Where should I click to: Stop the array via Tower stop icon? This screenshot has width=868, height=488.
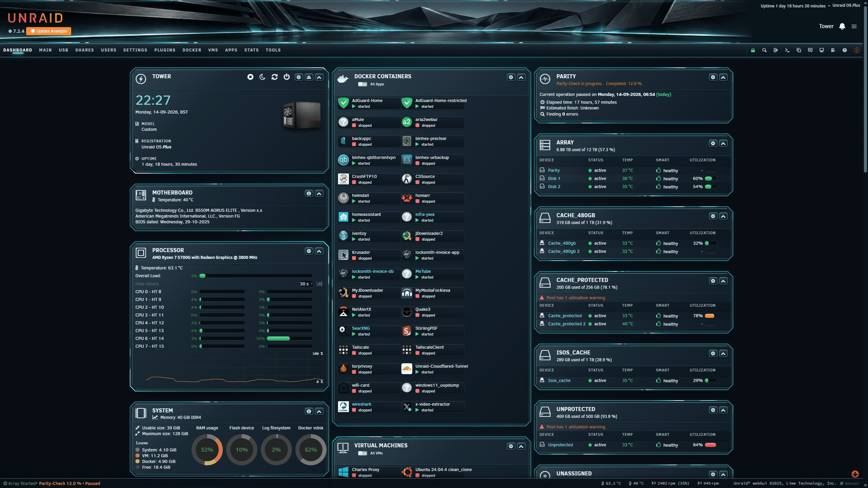pos(250,77)
